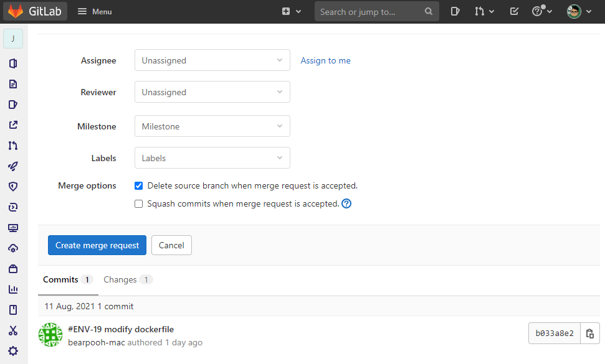This screenshot has width=605, height=364.
Task: Open the Help dropdown menu
Action: 541,12
